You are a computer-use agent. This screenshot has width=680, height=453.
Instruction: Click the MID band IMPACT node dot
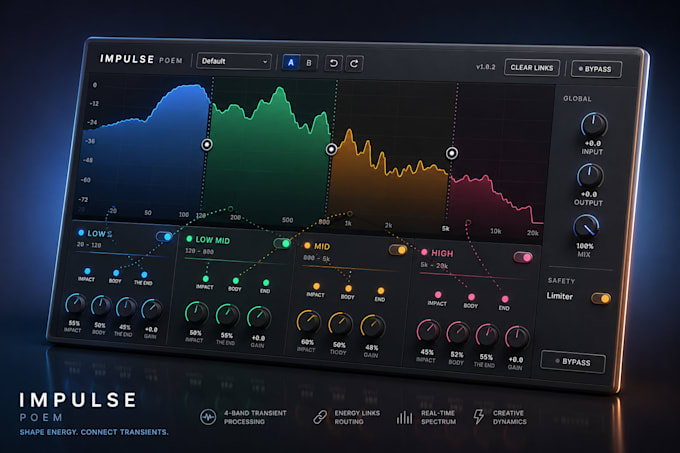[x=317, y=286]
